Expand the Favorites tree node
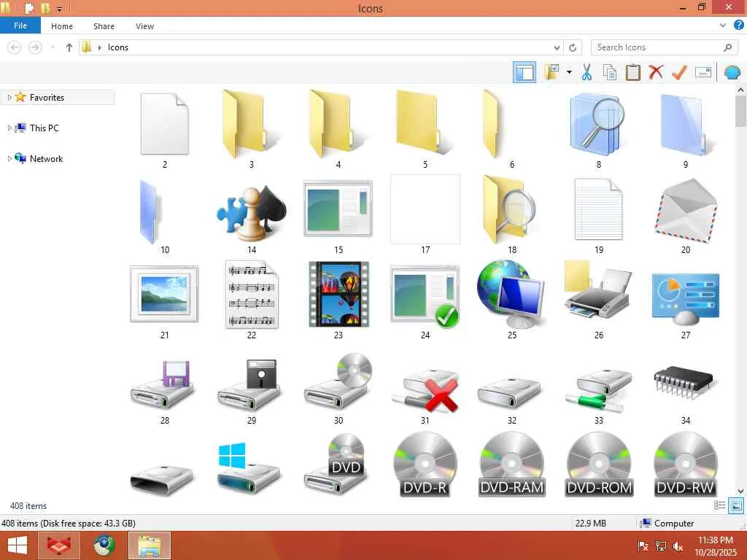 tap(9, 97)
